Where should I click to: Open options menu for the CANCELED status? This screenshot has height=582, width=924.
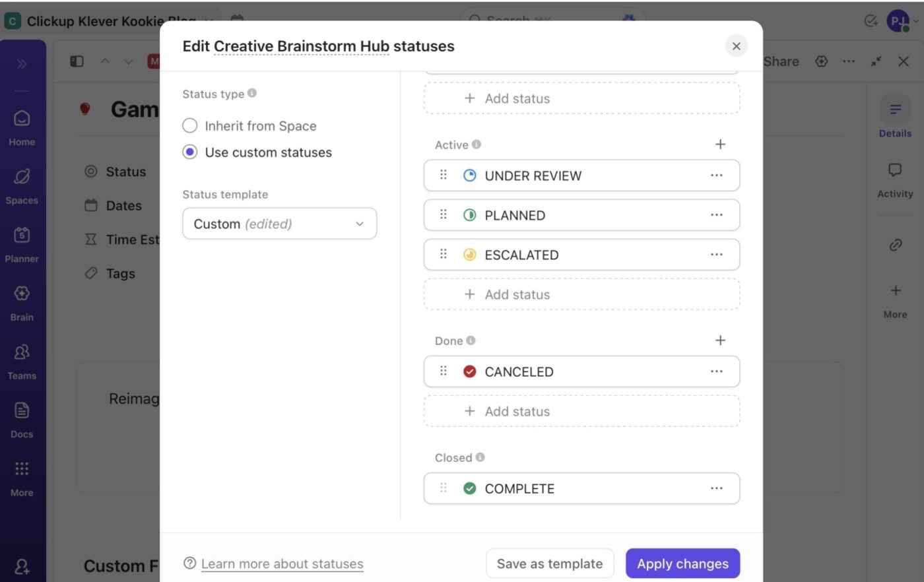(717, 371)
